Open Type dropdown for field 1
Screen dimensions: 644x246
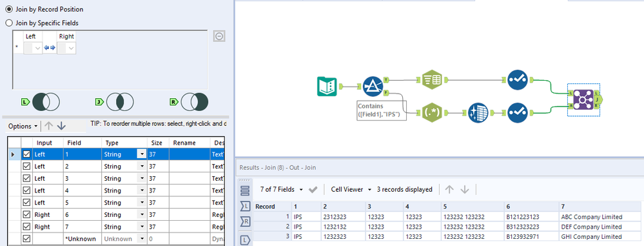point(142,154)
